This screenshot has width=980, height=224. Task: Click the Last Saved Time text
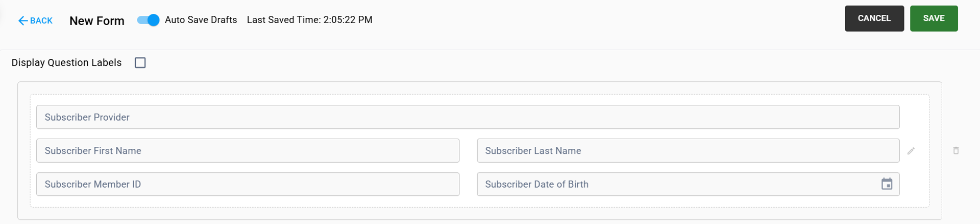click(309, 20)
